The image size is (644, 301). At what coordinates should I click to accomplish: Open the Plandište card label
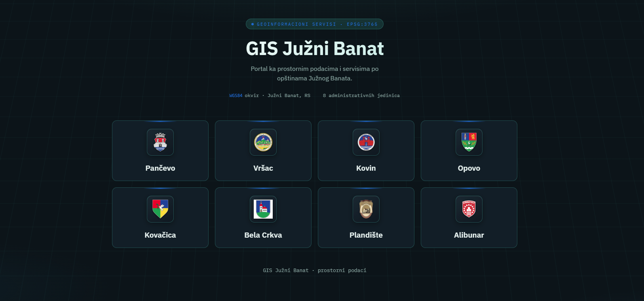pyautogui.click(x=366, y=235)
